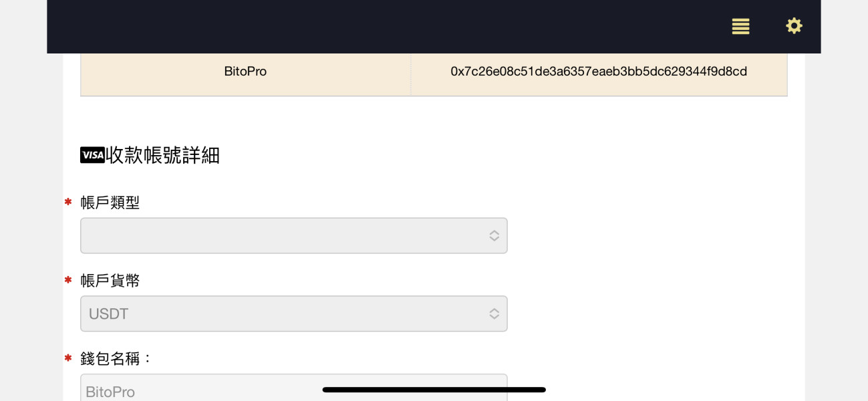868x401 pixels.
Task: Click the red asterisk beside 帳戶類型
Action: coord(68,202)
